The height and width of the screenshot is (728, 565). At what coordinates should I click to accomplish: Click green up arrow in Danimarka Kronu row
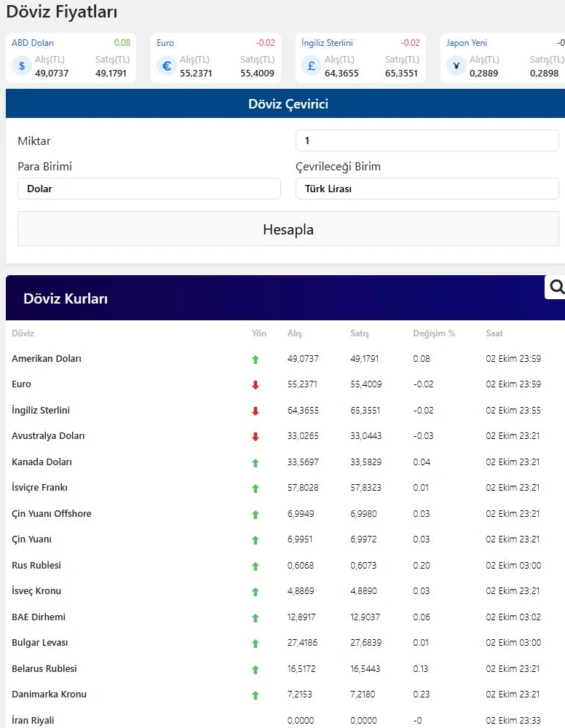tap(256, 695)
